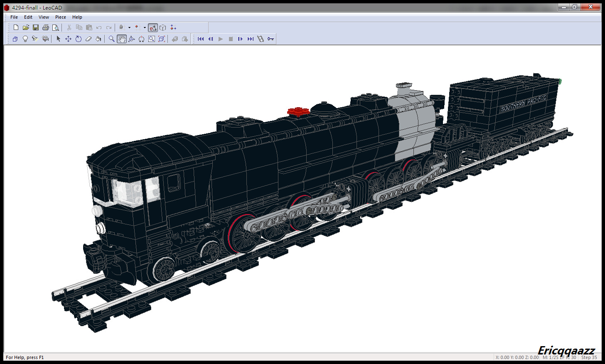
Task: Open the lock options dropdown arrow
Action: pos(129,27)
